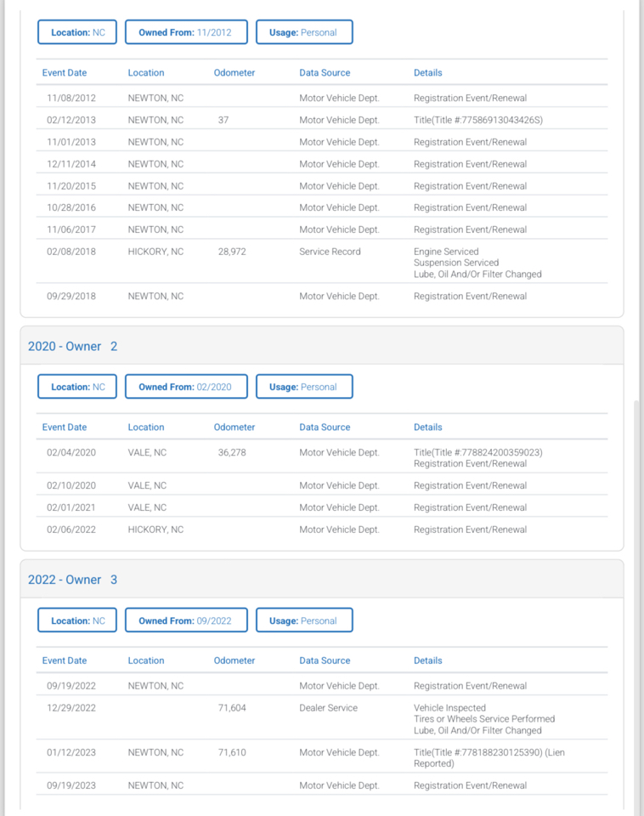The height and width of the screenshot is (816, 644).
Task: Click Usage: Personal in Owner 2 section
Action: click(x=303, y=387)
